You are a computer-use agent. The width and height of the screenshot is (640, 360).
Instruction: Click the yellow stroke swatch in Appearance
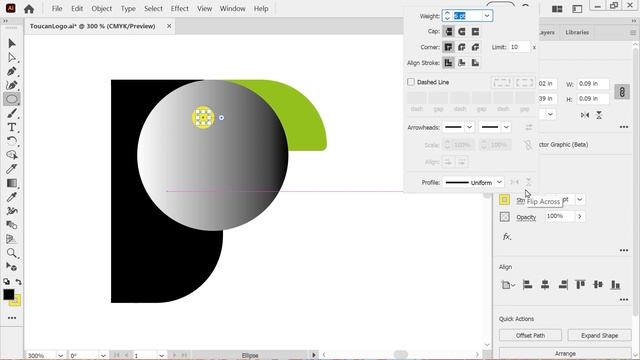pos(504,200)
